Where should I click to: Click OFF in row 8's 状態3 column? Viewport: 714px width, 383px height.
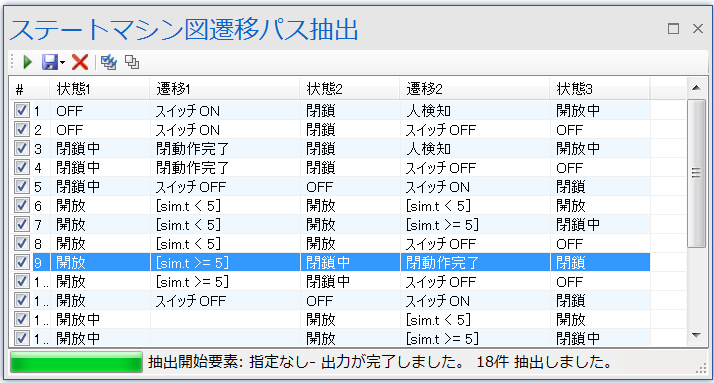[x=569, y=244]
